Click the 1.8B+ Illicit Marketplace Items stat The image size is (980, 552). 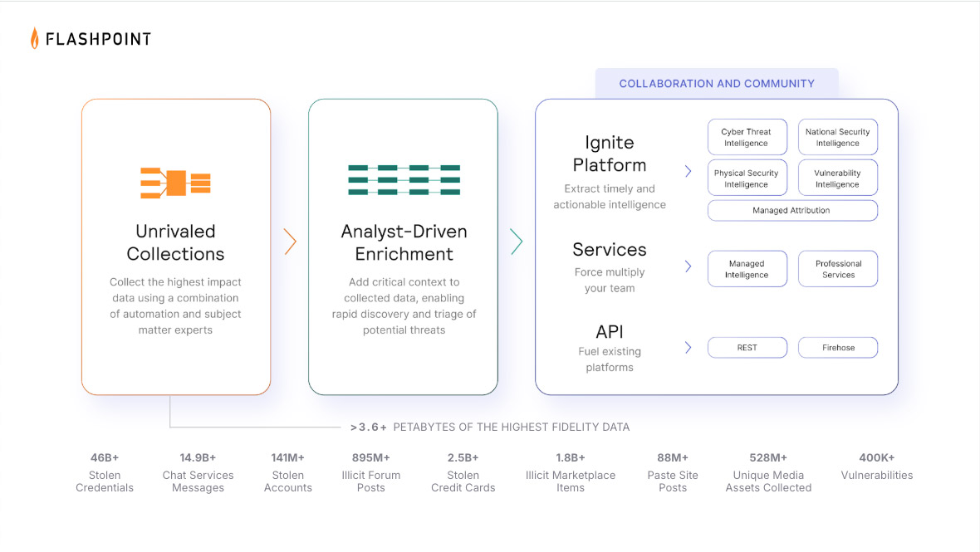click(x=571, y=472)
